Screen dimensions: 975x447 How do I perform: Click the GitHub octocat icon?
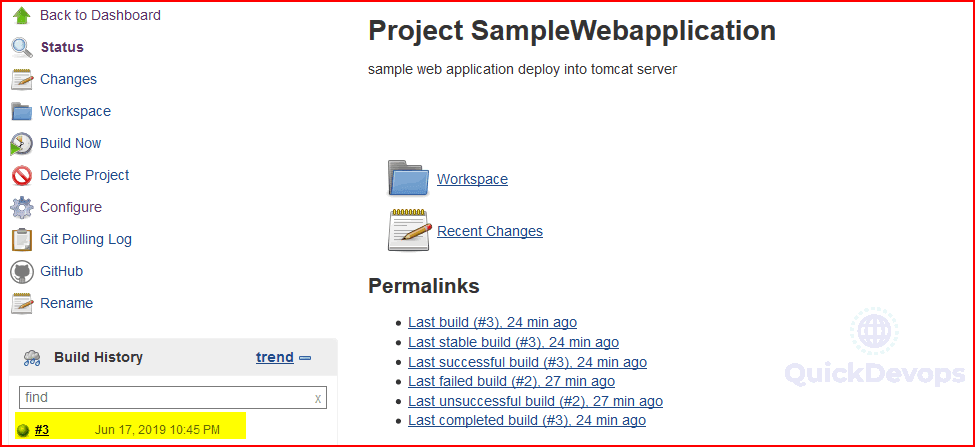pyautogui.click(x=22, y=272)
